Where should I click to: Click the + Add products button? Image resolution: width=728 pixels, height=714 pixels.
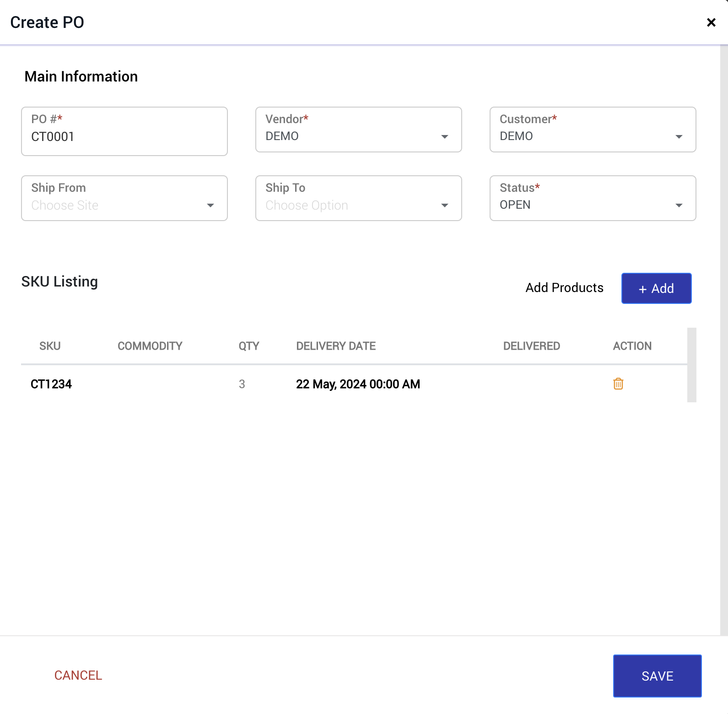click(x=656, y=288)
